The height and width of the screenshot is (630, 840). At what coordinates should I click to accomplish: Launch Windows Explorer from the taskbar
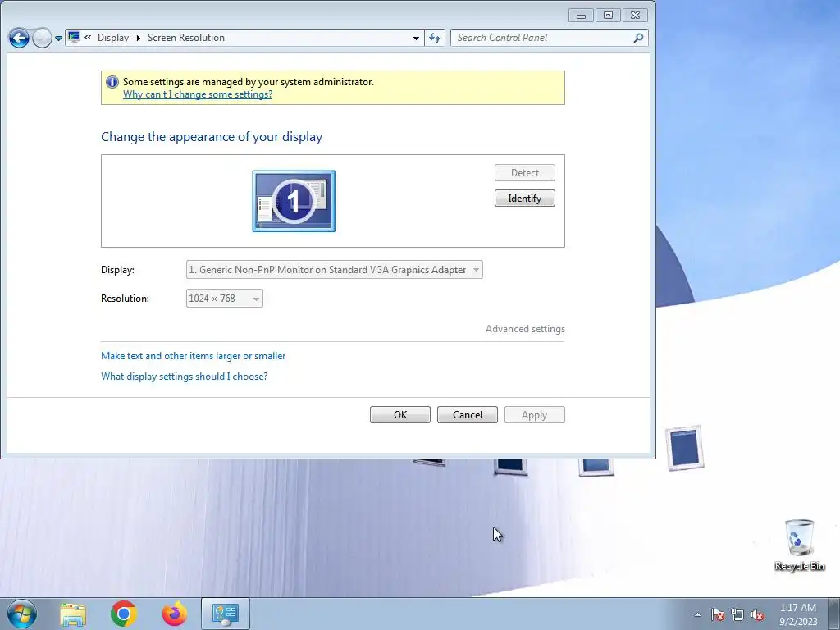pos(73,614)
